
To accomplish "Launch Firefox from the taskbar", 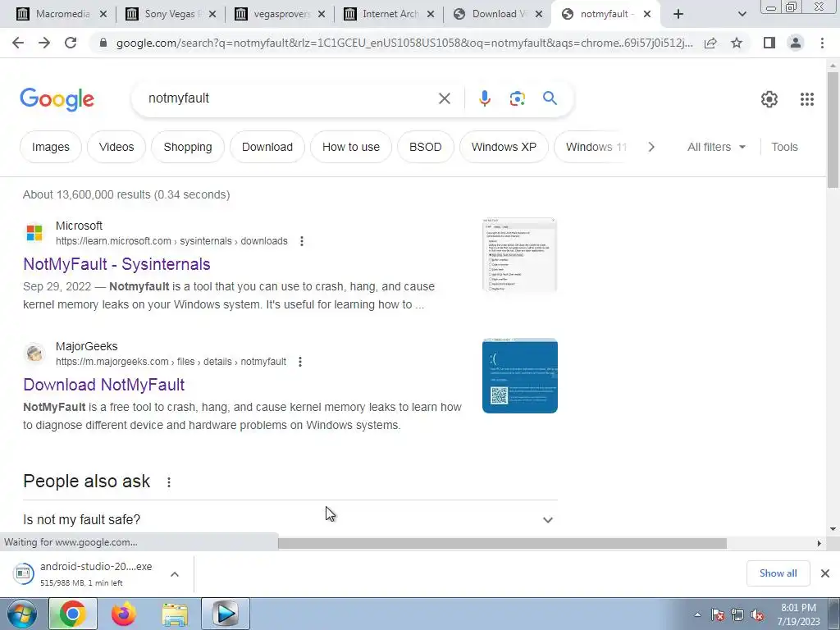I will pyautogui.click(x=124, y=614).
